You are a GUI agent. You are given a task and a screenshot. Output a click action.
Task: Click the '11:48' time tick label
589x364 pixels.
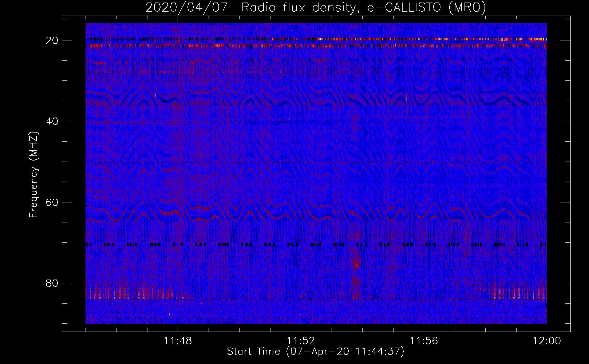coord(178,341)
